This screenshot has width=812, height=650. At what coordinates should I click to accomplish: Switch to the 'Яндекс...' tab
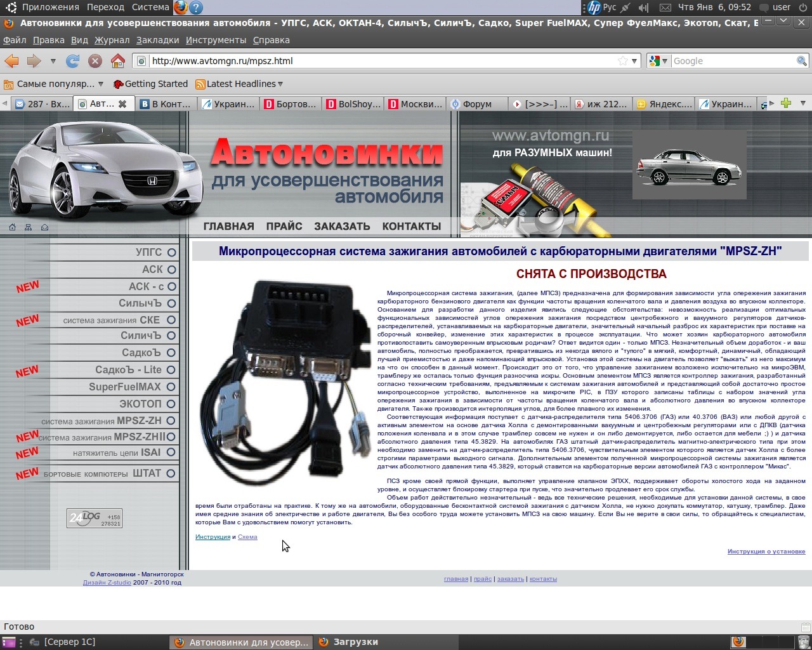(665, 104)
